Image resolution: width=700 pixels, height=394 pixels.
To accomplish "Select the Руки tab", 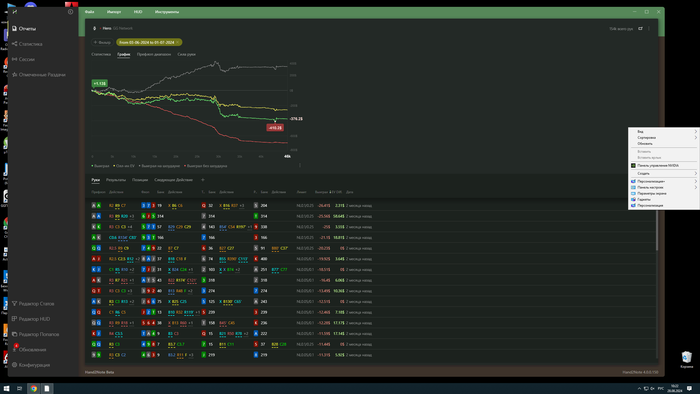I will [96, 180].
